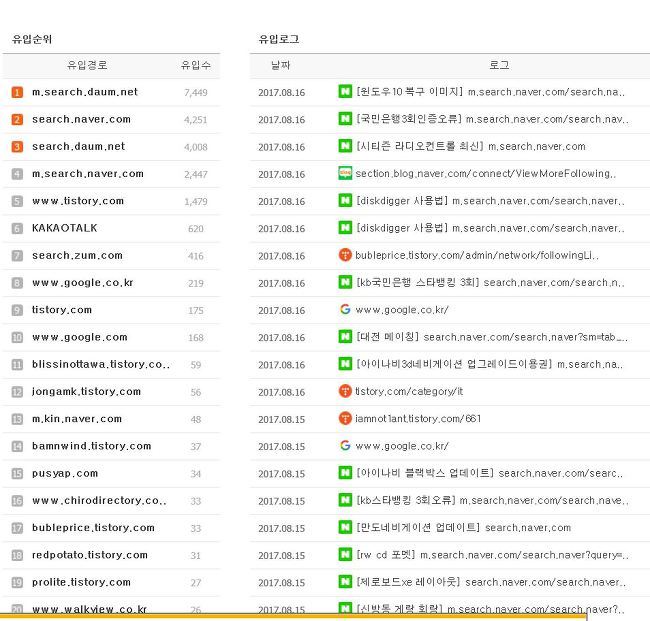Click rank 4 badge beside m.search.naver.com
The image size is (650, 621).
click(17, 174)
